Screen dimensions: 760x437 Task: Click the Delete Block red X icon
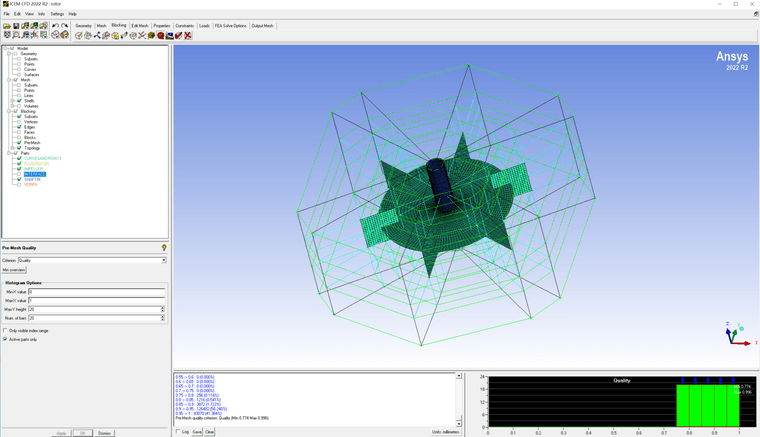pos(188,35)
